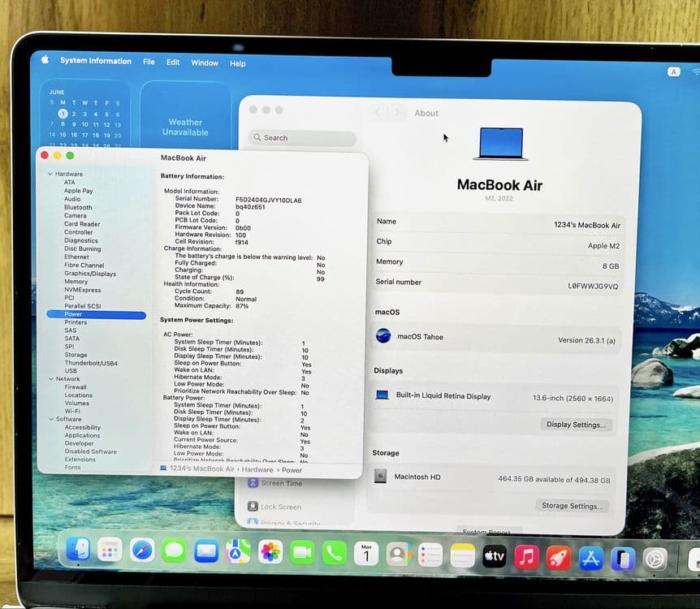700x609 pixels.
Task: Open Screen Time in the Settings sidebar
Action: tap(274, 483)
